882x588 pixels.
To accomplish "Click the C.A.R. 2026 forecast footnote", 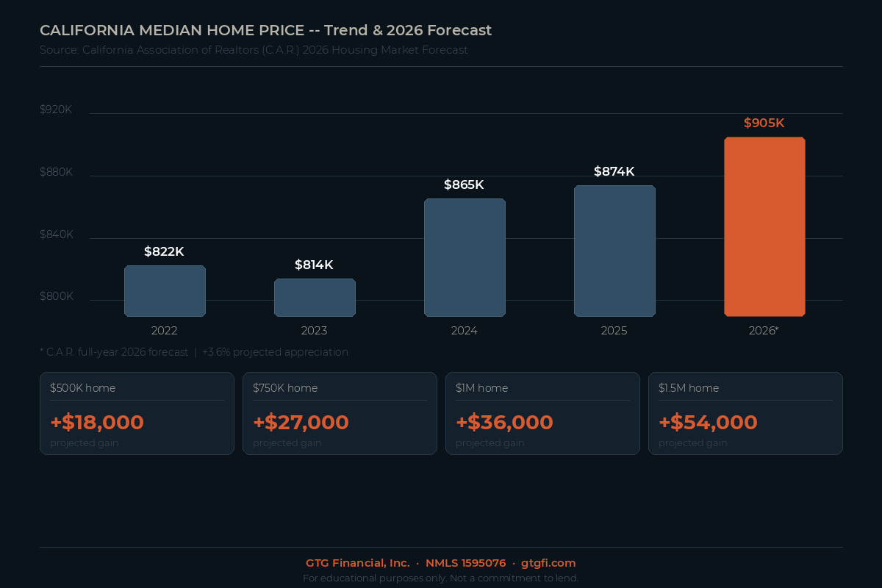I will click(194, 352).
